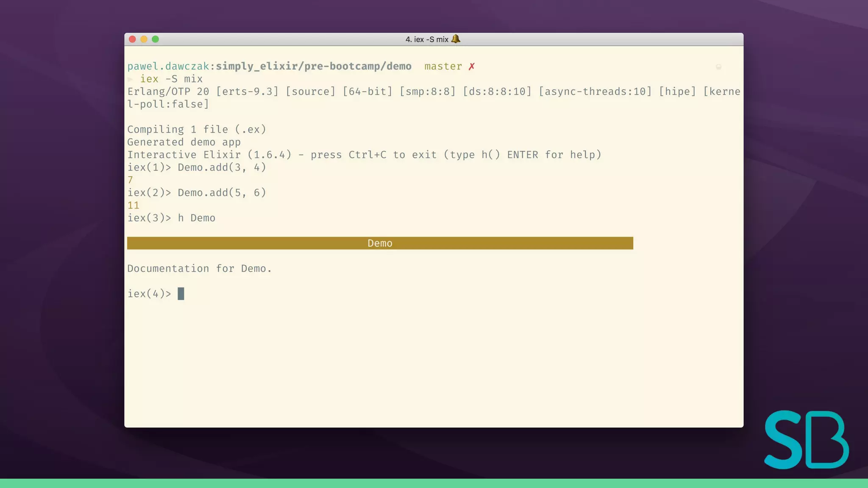Viewport: 868px width, 488px height.
Task: Click the red X git status marker
Action: 471,67
